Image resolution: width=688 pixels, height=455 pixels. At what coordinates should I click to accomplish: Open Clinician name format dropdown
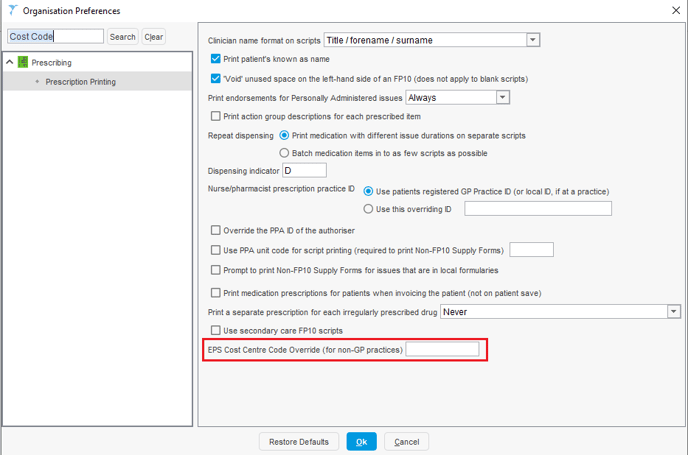coord(532,40)
